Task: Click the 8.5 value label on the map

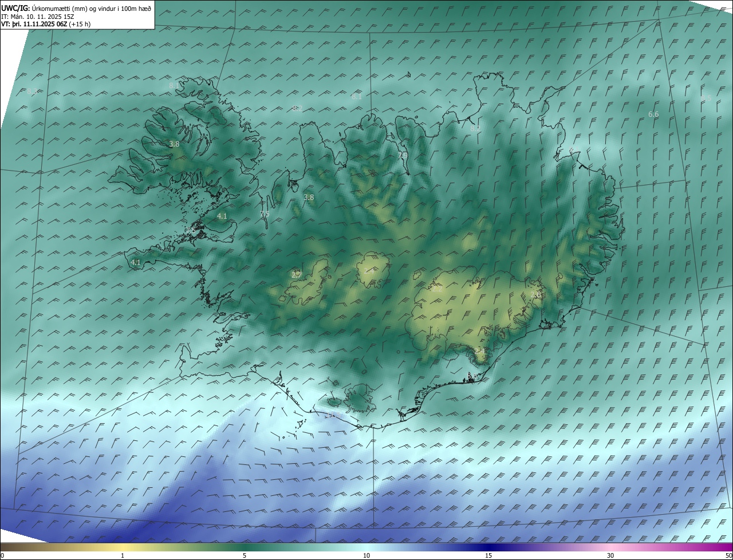Action: tap(706, 98)
